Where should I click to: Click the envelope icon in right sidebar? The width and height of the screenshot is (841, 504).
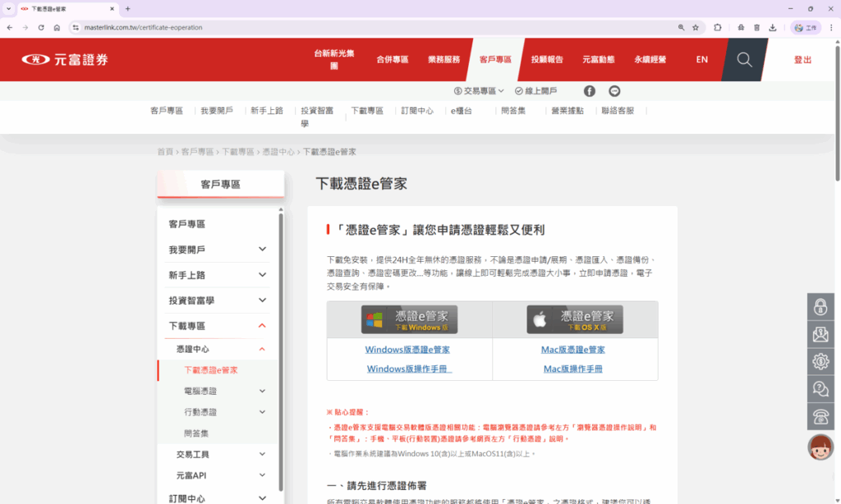pyautogui.click(x=820, y=334)
